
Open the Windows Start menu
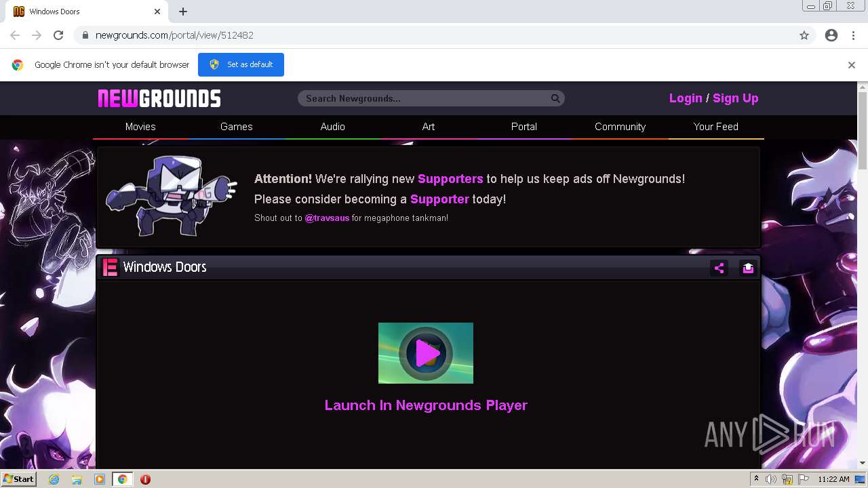click(18, 479)
